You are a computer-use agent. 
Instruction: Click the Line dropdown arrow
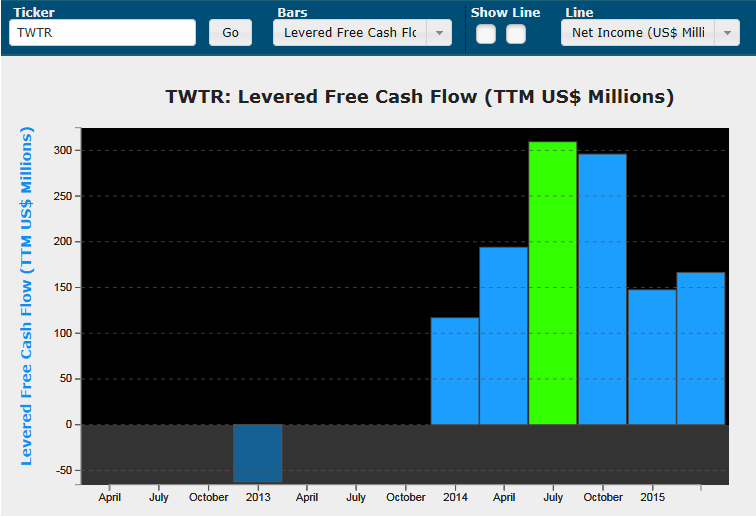(727, 33)
